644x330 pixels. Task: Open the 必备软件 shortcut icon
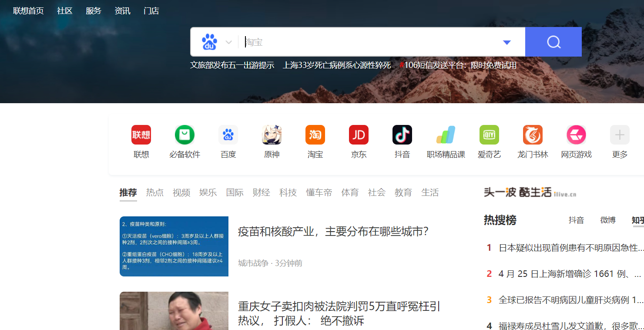[x=184, y=135]
